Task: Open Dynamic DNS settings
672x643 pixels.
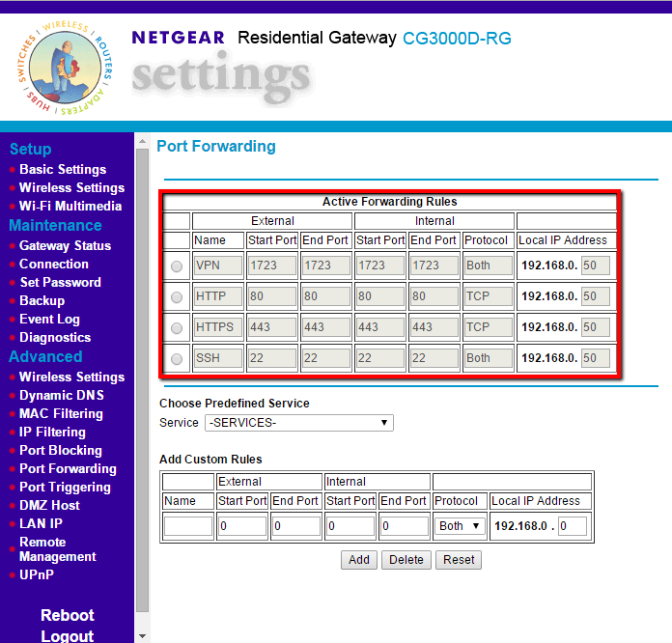Action: pyautogui.click(x=62, y=395)
